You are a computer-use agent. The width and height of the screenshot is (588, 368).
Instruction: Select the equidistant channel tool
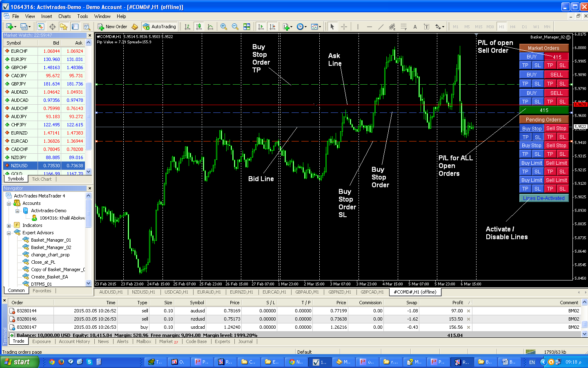(392, 27)
